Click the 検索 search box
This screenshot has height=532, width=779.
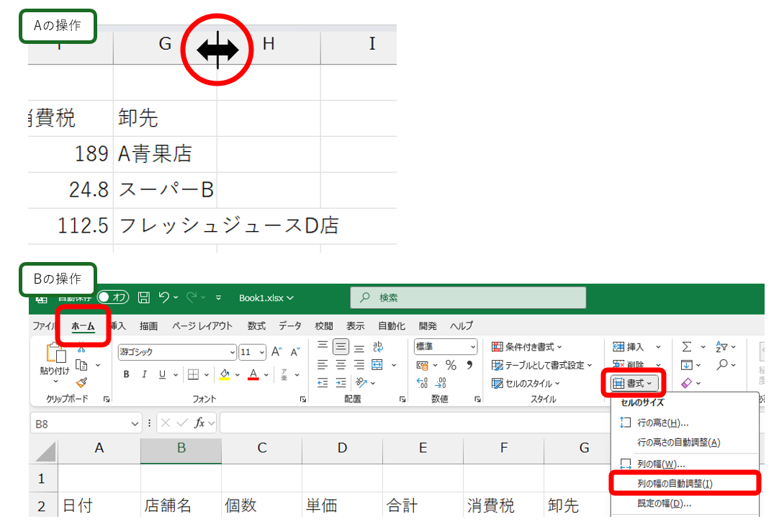coord(468,297)
